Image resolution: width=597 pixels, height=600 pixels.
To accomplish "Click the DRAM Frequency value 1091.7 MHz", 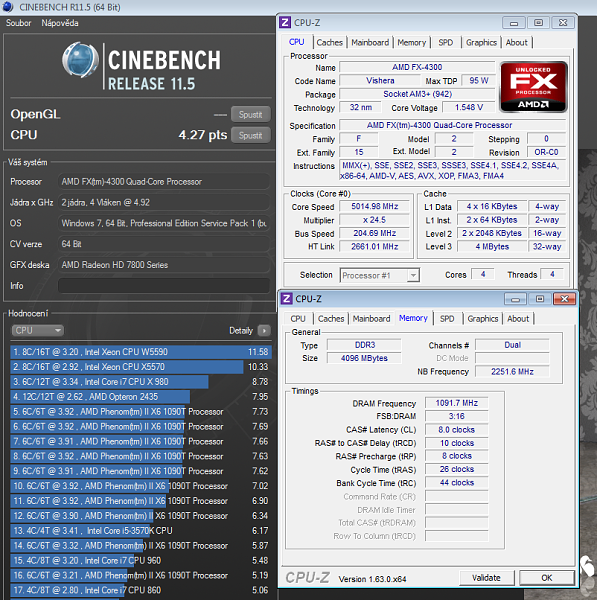I will pos(457,403).
